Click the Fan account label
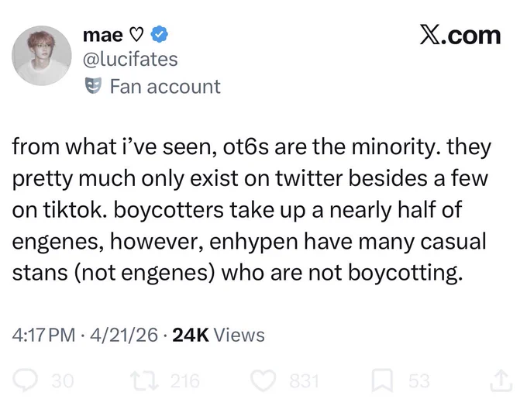This screenshot has width=527, height=420. [x=165, y=86]
